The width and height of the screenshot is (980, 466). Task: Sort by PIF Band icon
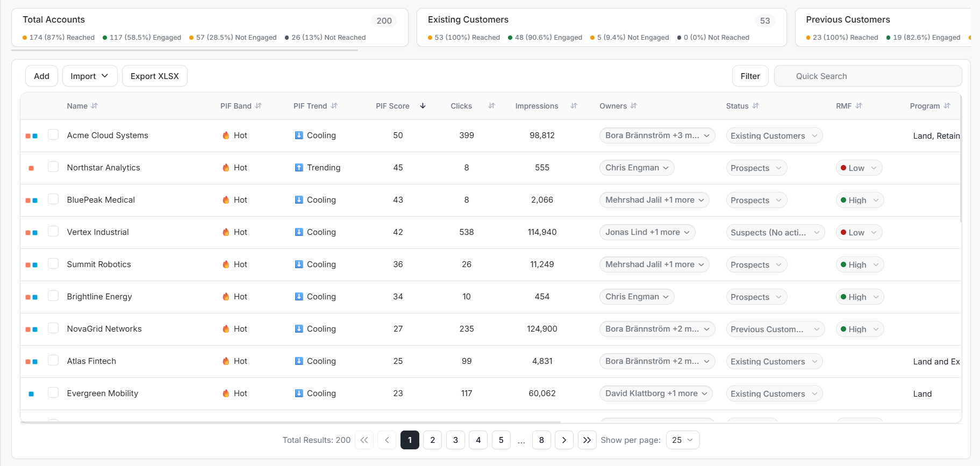click(259, 106)
